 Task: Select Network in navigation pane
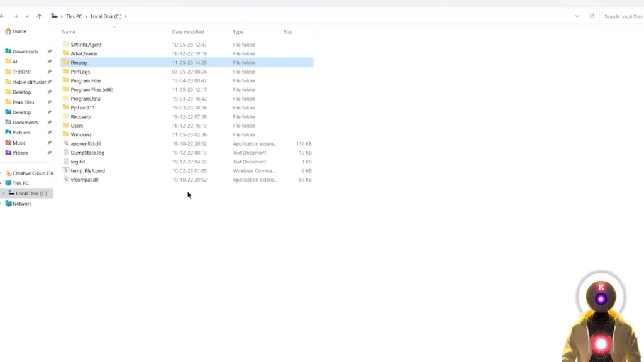pos(22,204)
